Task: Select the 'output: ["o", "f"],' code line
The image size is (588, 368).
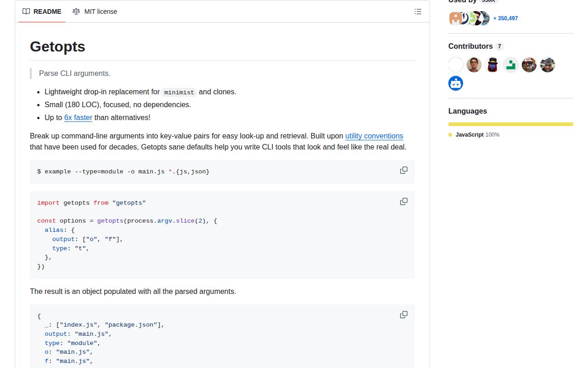Action: 88,239
